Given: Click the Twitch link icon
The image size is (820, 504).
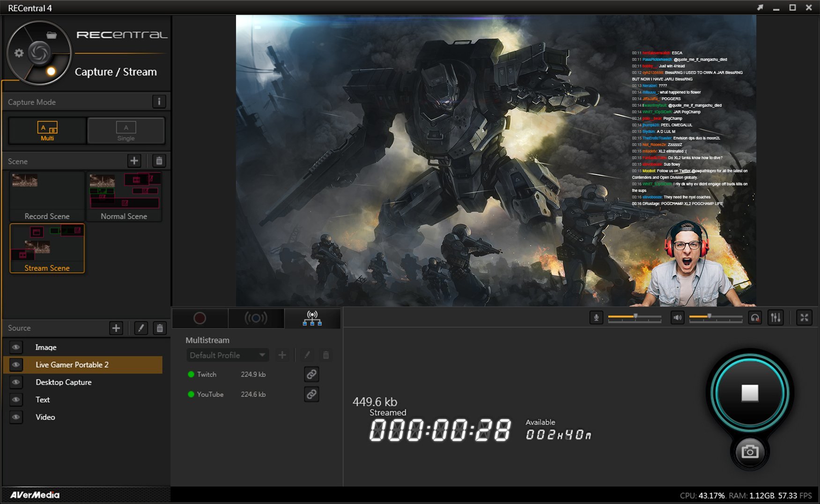Looking at the screenshot, I should pyautogui.click(x=311, y=374).
